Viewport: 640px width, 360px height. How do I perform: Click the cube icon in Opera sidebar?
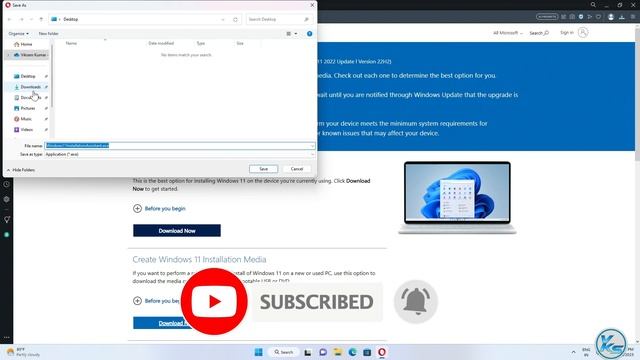(x=7, y=200)
